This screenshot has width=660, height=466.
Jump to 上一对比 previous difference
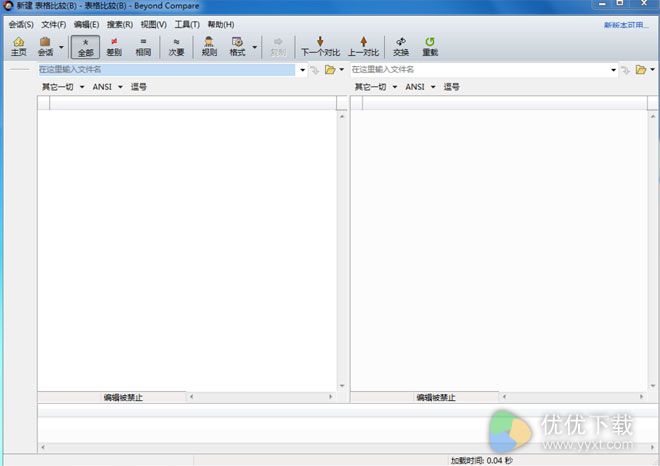point(364,47)
